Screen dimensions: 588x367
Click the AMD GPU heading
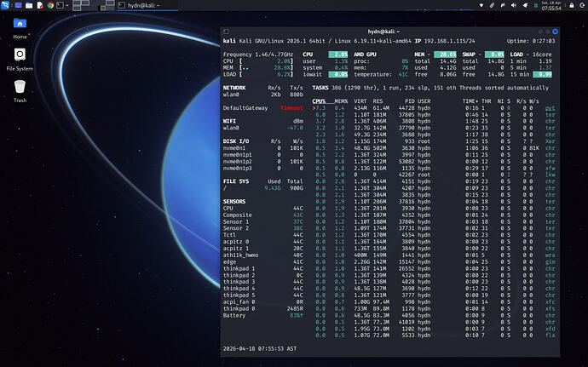[365, 54]
